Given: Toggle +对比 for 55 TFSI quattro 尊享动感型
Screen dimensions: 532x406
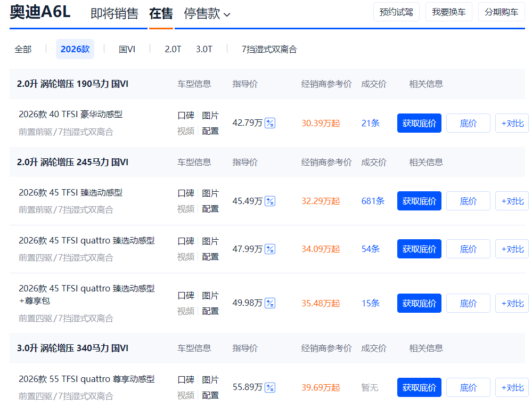Looking at the screenshot, I should pyautogui.click(x=512, y=387).
